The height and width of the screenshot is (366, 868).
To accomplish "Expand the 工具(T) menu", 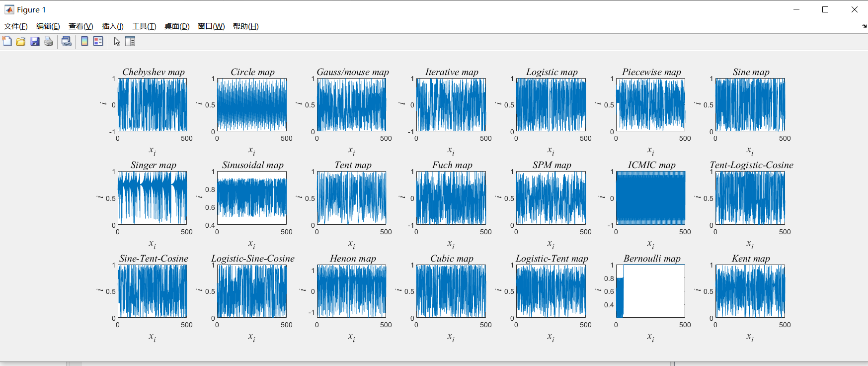I will point(144,26).
